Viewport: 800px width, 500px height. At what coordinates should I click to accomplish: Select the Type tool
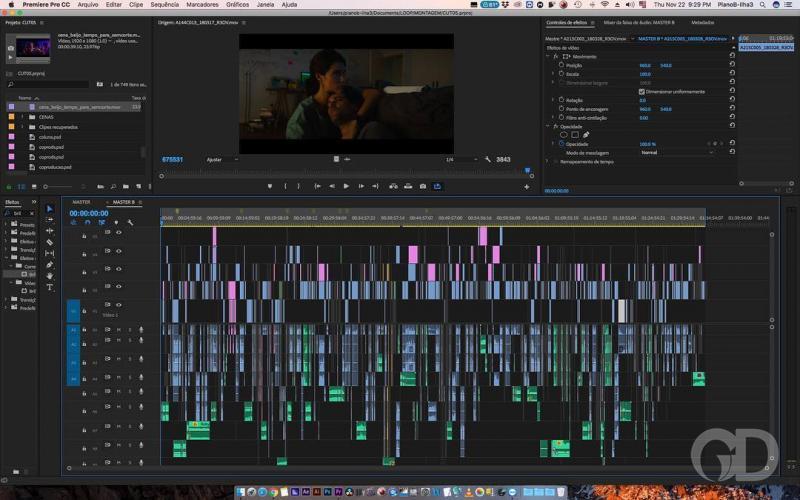point(50,287)
